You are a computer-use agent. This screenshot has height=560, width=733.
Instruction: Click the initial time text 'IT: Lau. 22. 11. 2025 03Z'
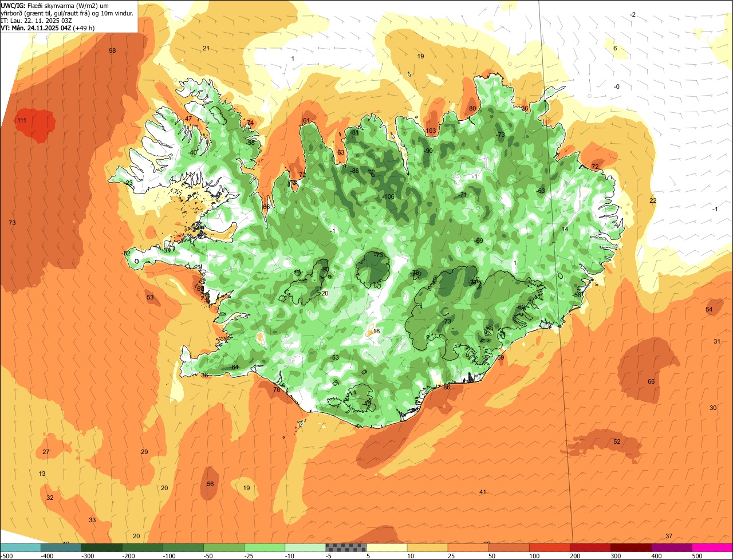[x=37, y=20]
